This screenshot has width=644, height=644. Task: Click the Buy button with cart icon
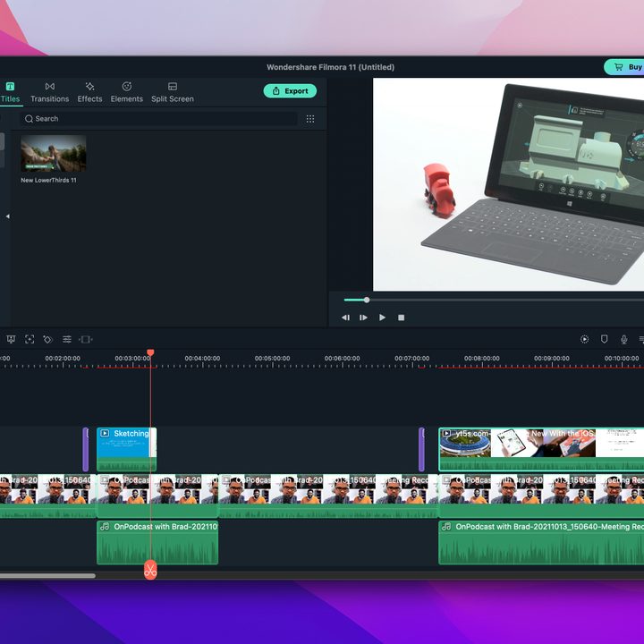point(624,67)
